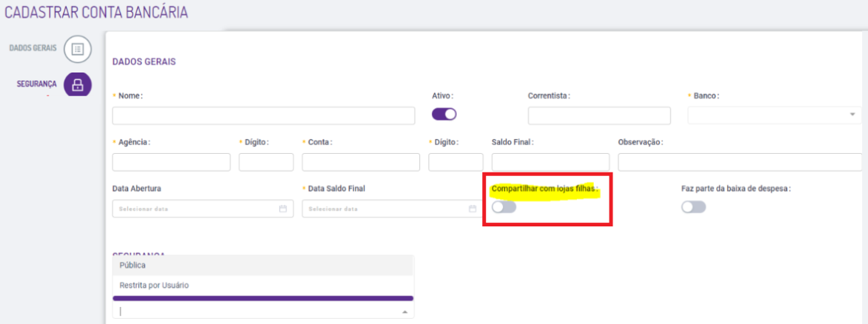The width and height of the screenshot is (868, 324).
Task: Click the Agência input field
Action: [x=171, y=162]
